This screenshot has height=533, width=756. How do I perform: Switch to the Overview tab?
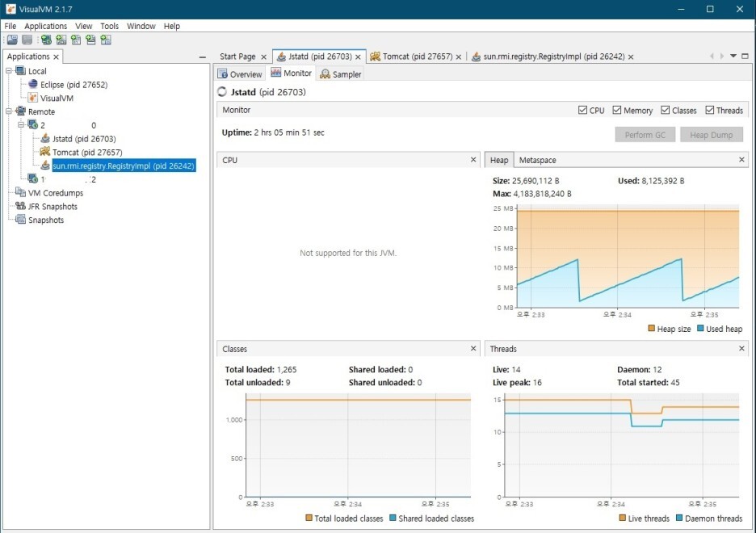click(x=240, y=73)
